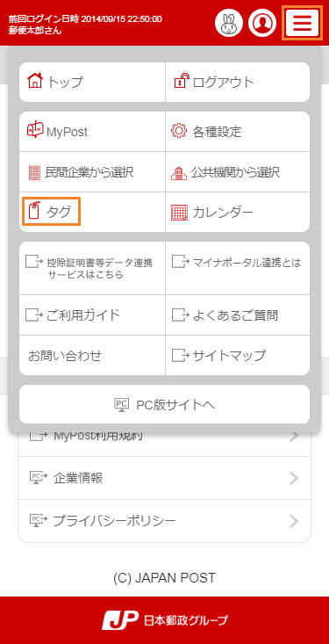329x644 pixels.
Task: Open マイナポータル連携とは link
Action: pyautogui.click(x=238, y=268)
